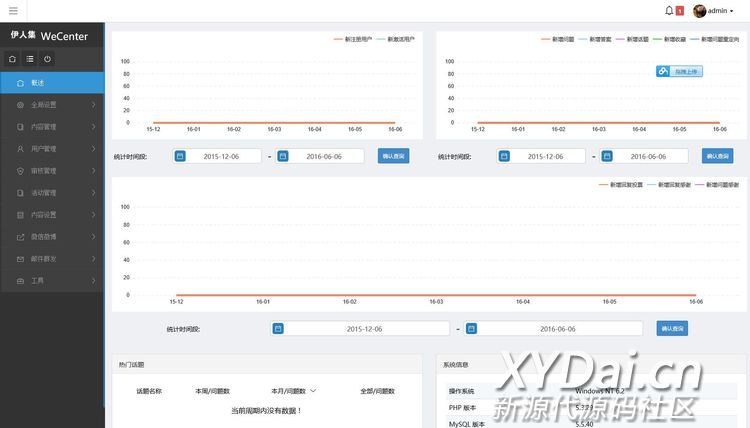Open end-date calendar icon of questions chart
The width and height of the screenshot is (750, 428).
(x=607, y=156)
